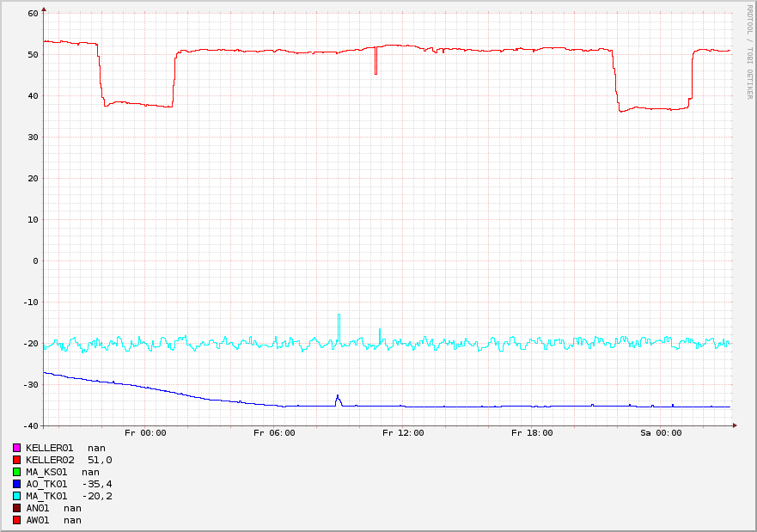Screen dimensions: 757x532
Task: Click the red arrow atop the y-axis
Action: (44, 9)
